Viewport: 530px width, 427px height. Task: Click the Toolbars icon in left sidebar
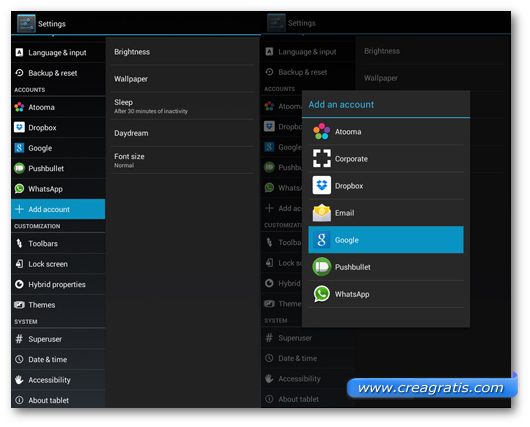(19, 243)
